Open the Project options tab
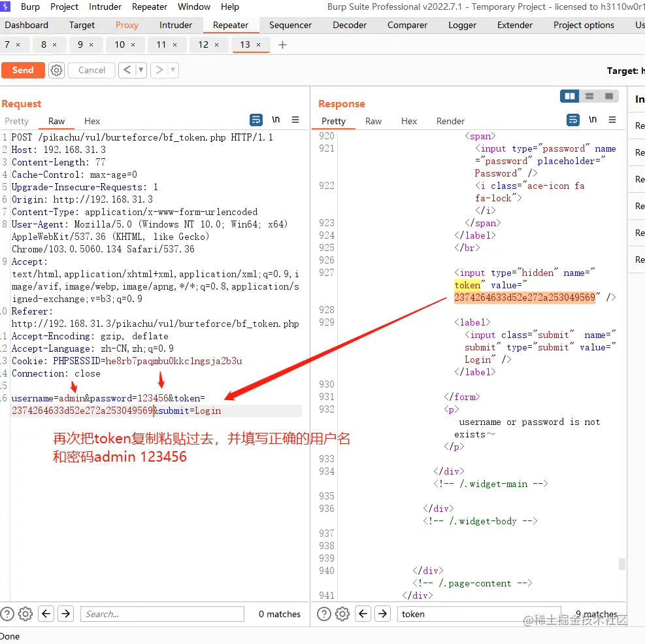This screenshot has height=644, width=645. 584,25
